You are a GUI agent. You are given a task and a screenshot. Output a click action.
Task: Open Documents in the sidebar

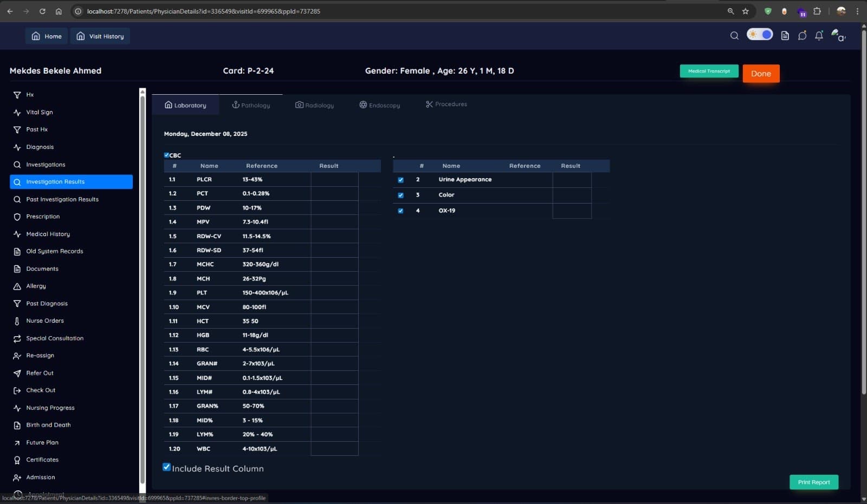71,269
